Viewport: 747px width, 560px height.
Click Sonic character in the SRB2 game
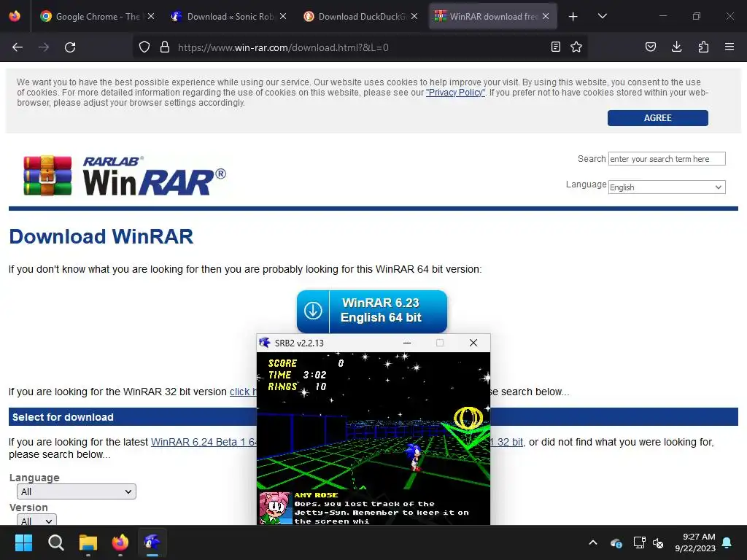coord(414,456)
